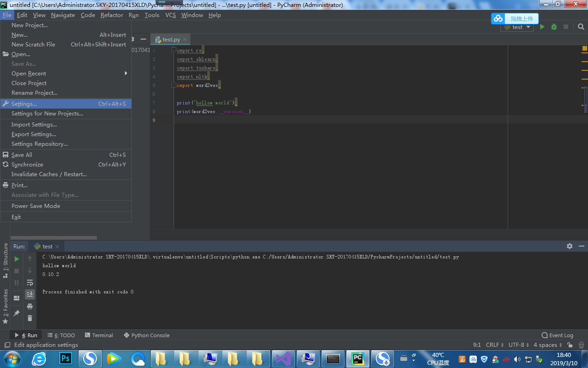Image resolution: width=588 pixels, height=368 pixels.
Task: Open Event Log button
Action: 557,335
